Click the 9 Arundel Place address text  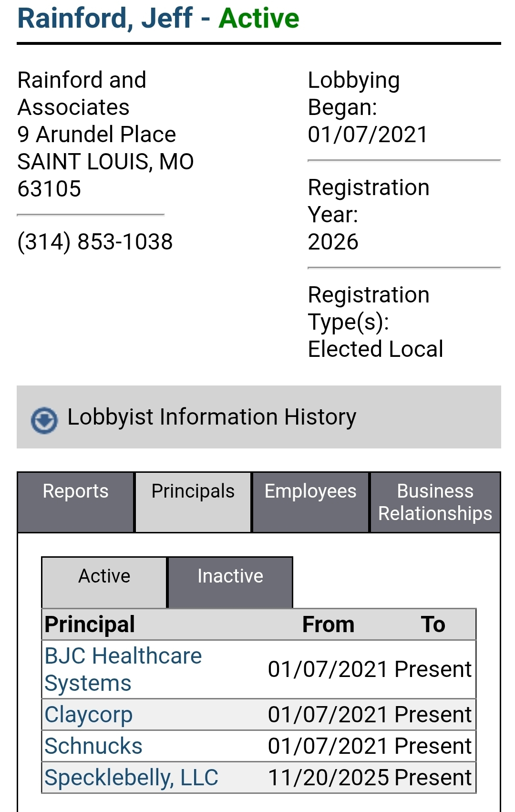(97, 135)
